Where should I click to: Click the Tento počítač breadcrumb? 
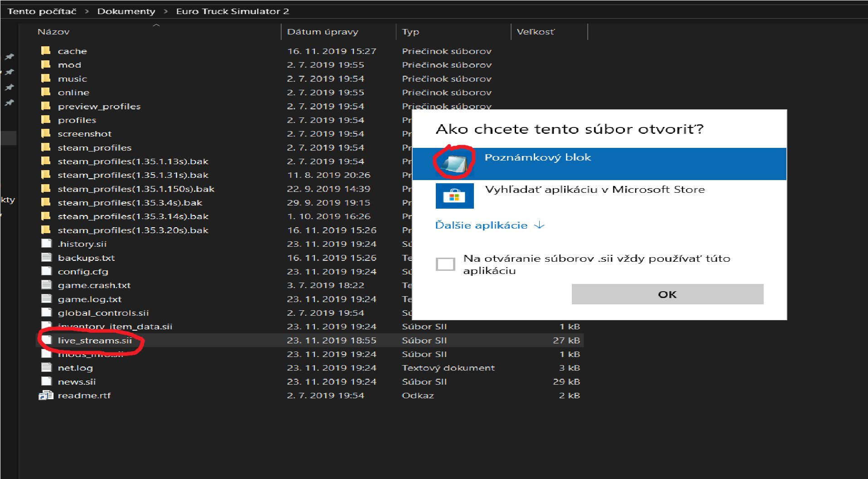pos(42,11)
